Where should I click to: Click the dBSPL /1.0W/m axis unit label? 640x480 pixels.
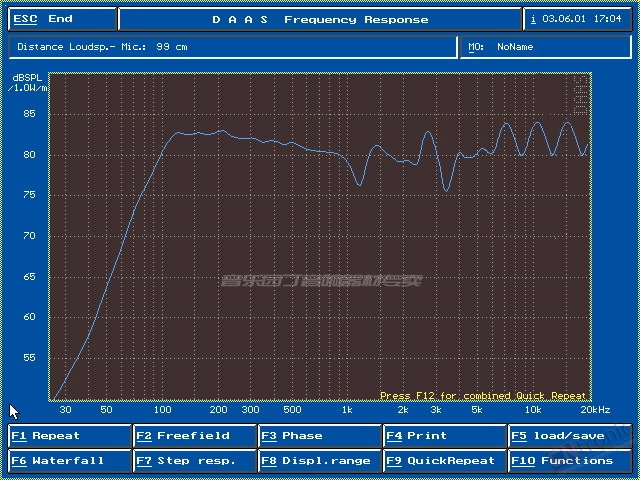click(x=28, y=83)
